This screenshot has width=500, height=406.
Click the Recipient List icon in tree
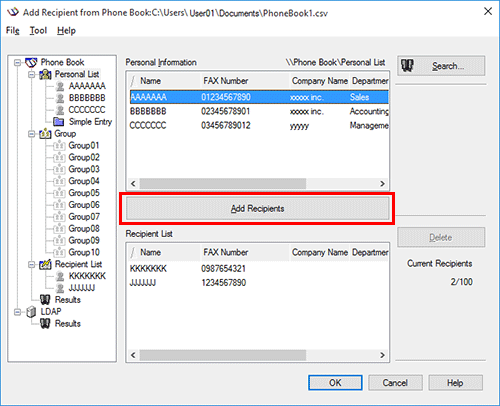[45, 264]
